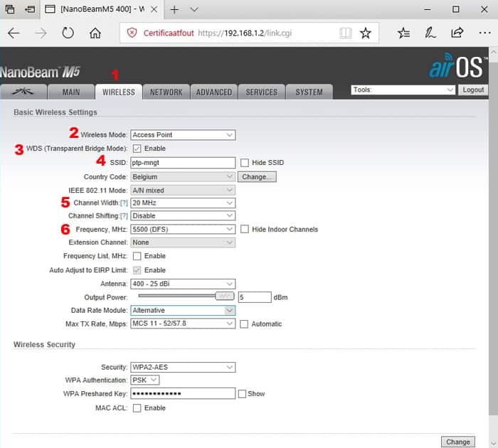Show tab previews chevron

[x=194, y=9]
